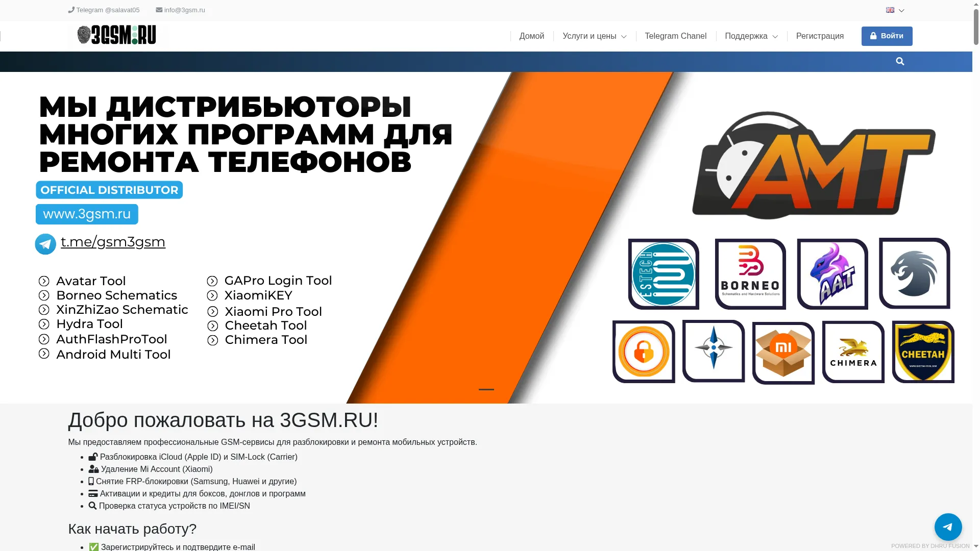
Task: Open the language flag selector
Action: (x=895, y=10)
